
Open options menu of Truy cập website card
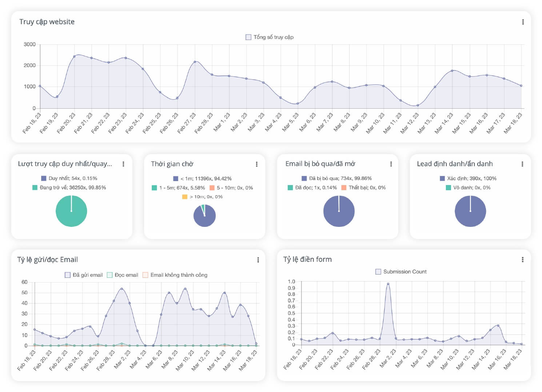(523, 22)
